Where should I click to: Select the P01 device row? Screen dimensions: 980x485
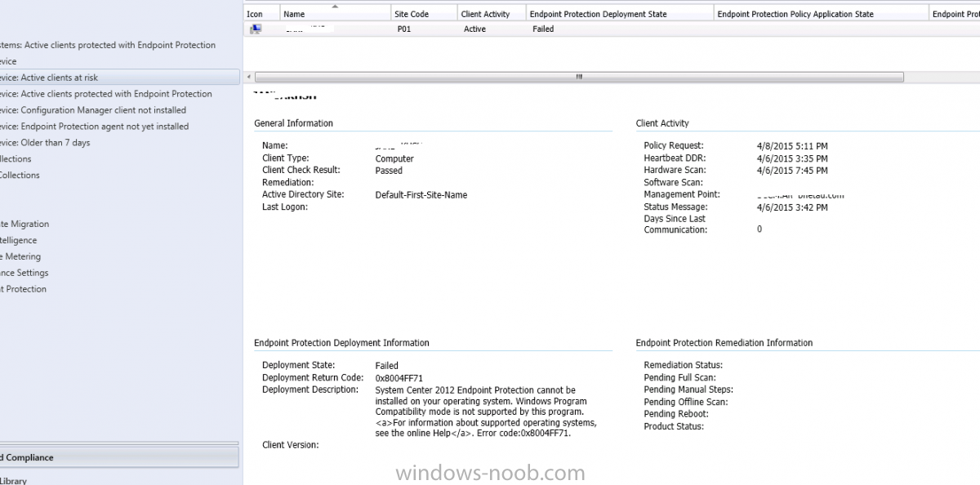click(x=611, y=29)
